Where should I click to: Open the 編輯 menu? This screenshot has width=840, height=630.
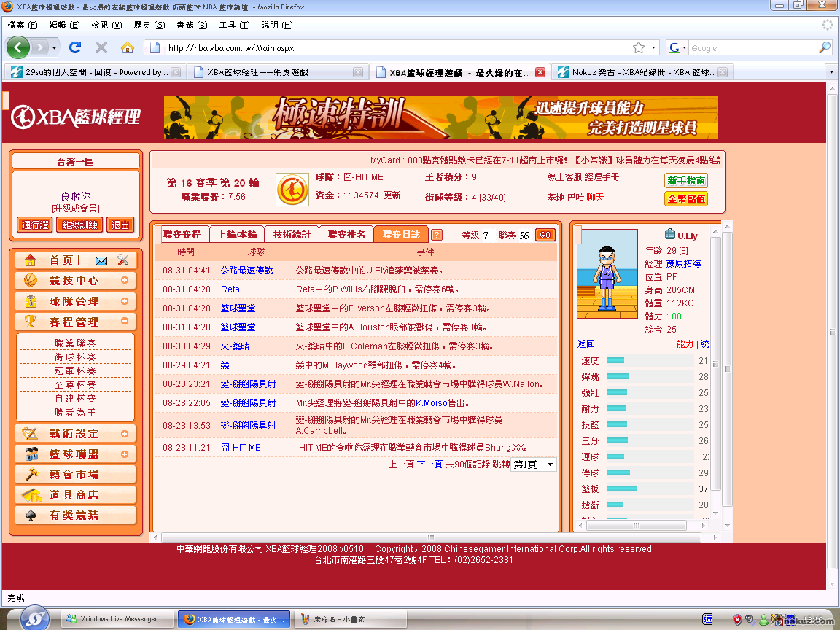click(x=63, y=25)
